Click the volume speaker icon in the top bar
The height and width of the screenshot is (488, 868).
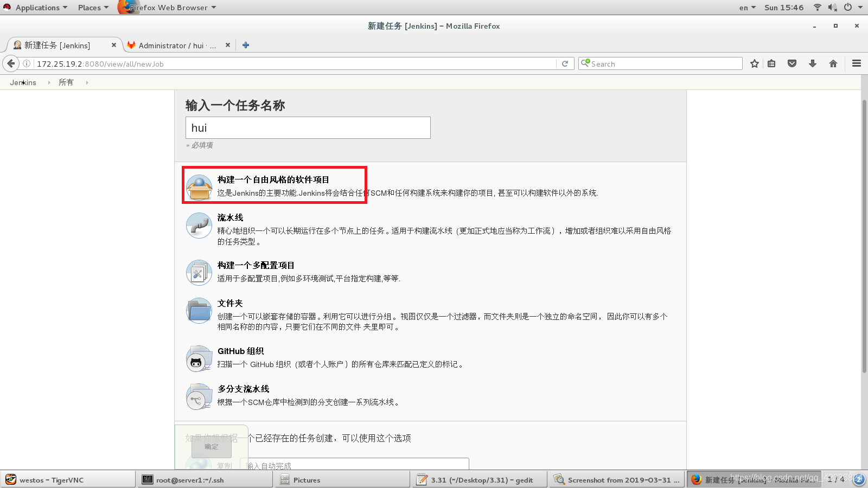click(833, 7)
